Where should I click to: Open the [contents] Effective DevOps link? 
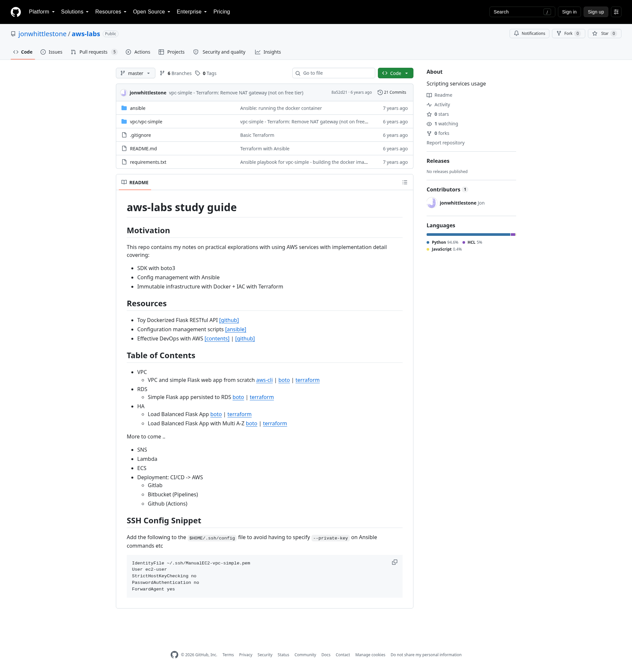click(217, 338)
